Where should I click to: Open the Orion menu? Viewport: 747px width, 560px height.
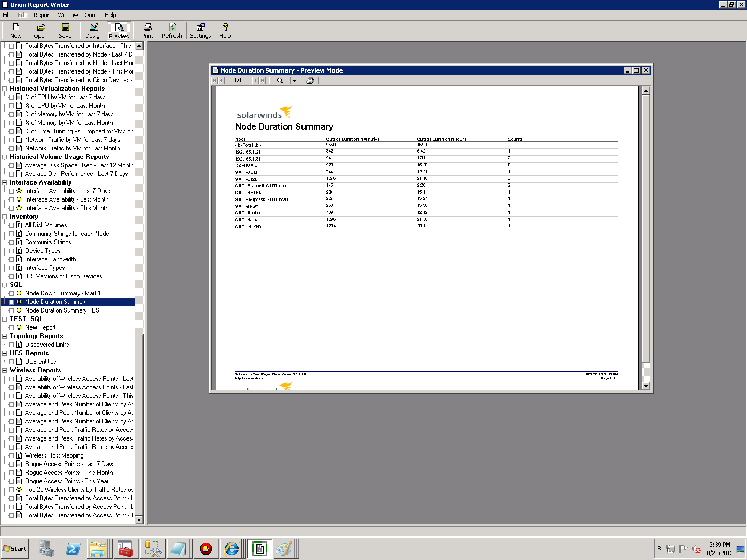pyautogui.click(x=91, y=15)
